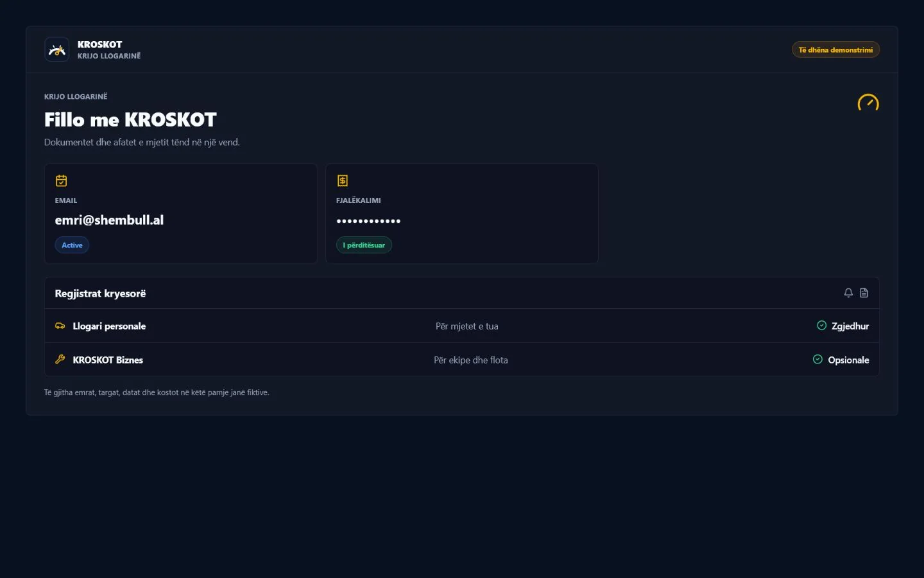
Task: Click the calendar icon above EMAIL
Action: tap(62, 181)
